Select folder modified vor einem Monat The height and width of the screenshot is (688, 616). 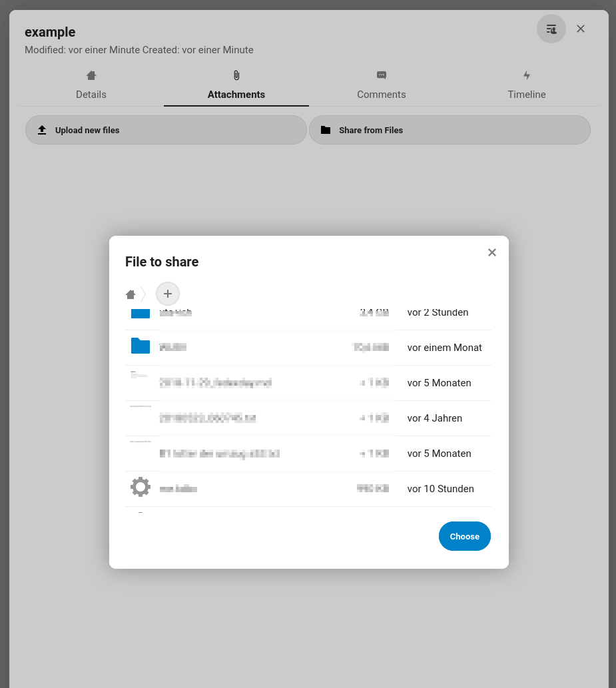[x=308, y=348]
